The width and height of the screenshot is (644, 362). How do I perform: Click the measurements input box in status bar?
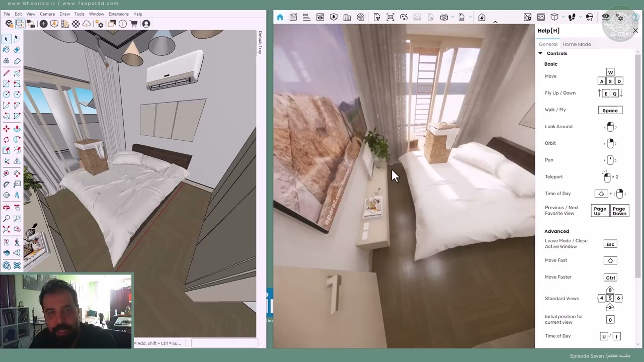(224, 343)
